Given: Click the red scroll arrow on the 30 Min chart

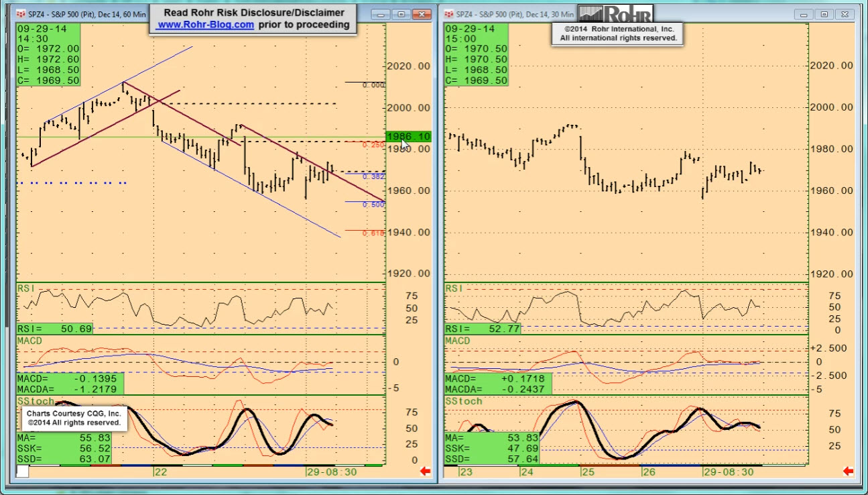Looking at the screenshot, I should 848,472.
